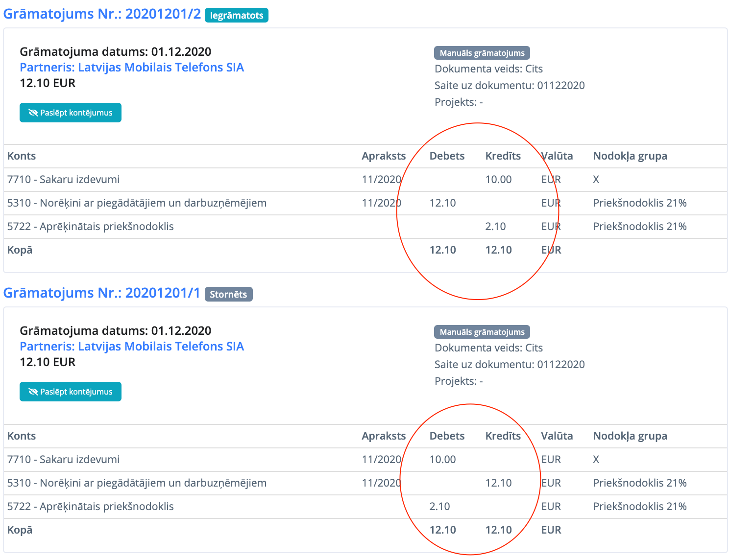Click the Kopā row label in entry 20201201/1
Image resolution: width=730 pixels, height=560 pixels.
[x=20, y=530]
